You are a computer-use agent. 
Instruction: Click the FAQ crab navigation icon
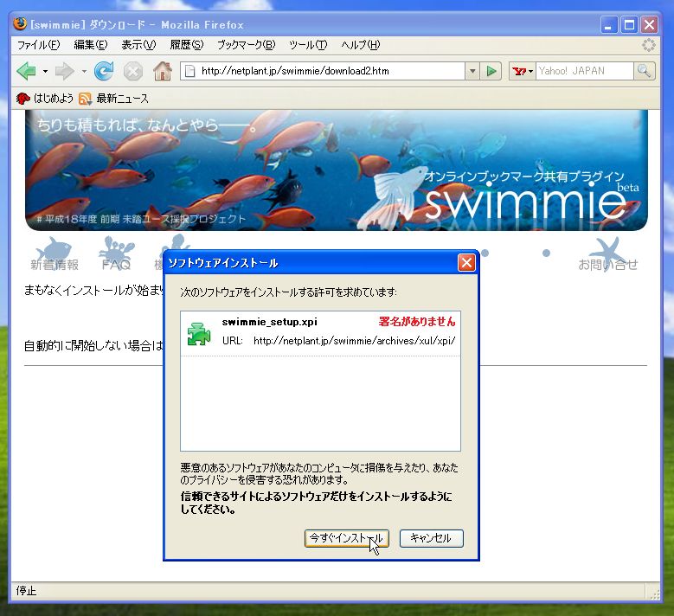pos(116,253)
